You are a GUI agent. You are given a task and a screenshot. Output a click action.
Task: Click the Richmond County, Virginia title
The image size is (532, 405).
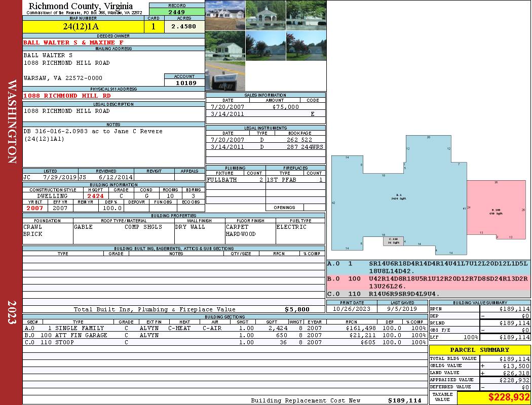pos(81,6)
